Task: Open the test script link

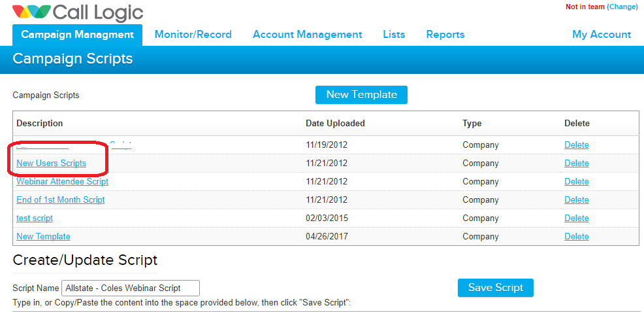Action: [x=35, y=218]
